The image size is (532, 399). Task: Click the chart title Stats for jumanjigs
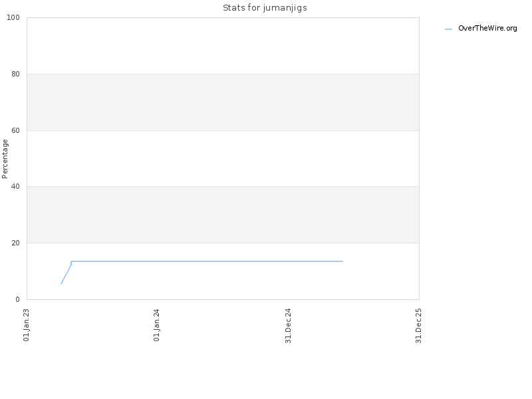click(265, 8)
